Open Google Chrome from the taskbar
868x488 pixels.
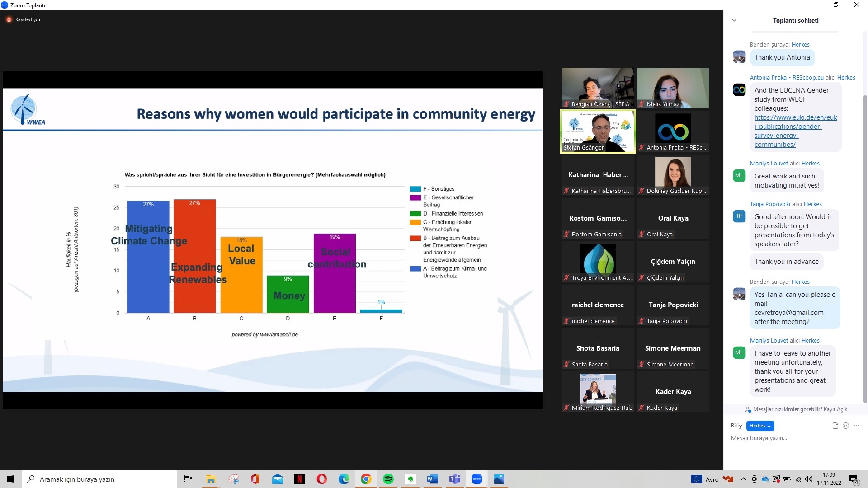coord(366,479)
